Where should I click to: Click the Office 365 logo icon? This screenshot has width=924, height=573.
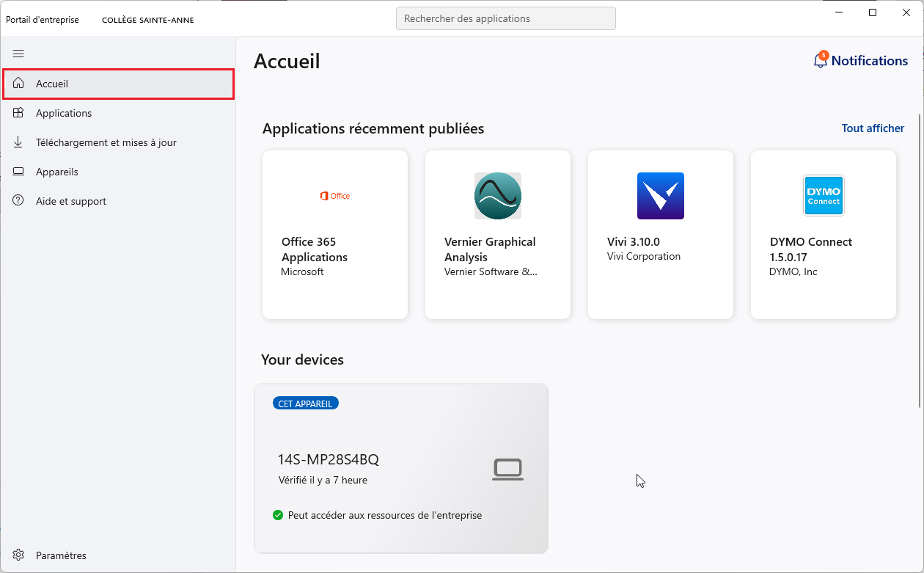click(x=335, y=196)
